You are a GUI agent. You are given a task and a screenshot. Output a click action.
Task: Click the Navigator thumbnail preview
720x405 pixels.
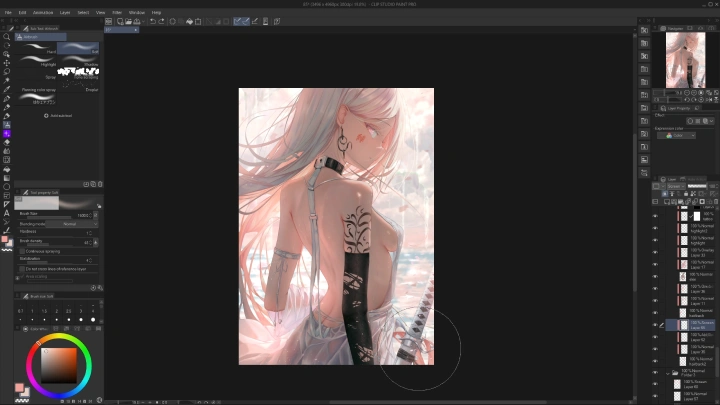tap(685, 60)
